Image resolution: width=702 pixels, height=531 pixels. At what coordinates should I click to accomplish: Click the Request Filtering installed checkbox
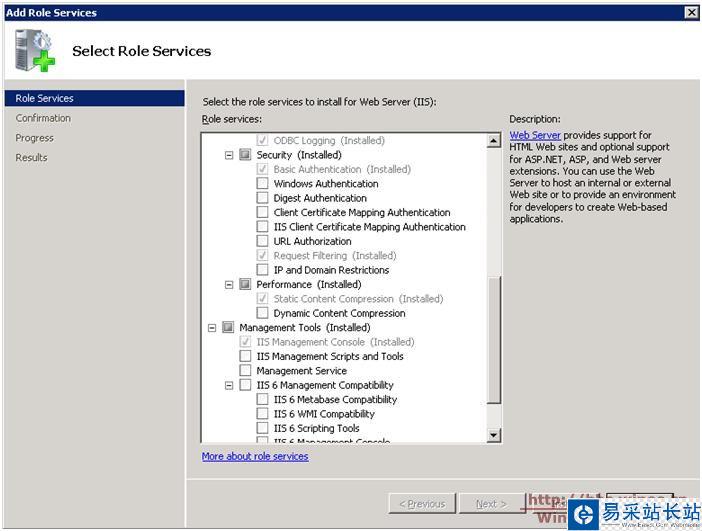tap(262, 256)
